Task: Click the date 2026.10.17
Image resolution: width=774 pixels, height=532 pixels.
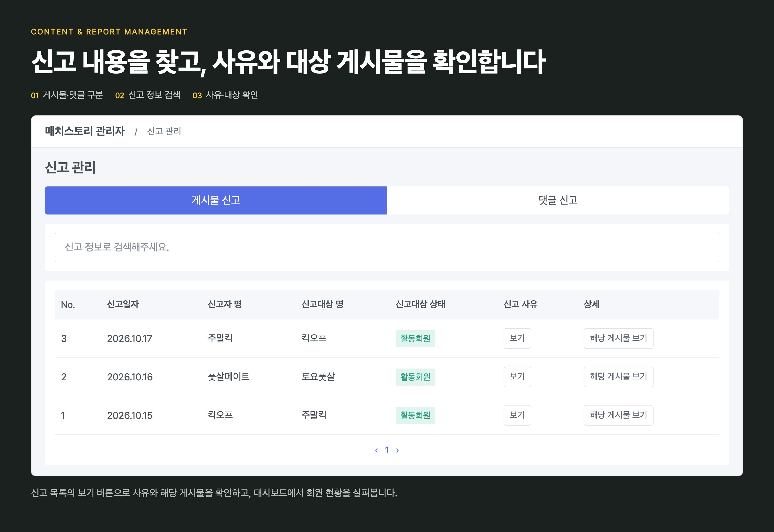Action: [x=130, y=339]
